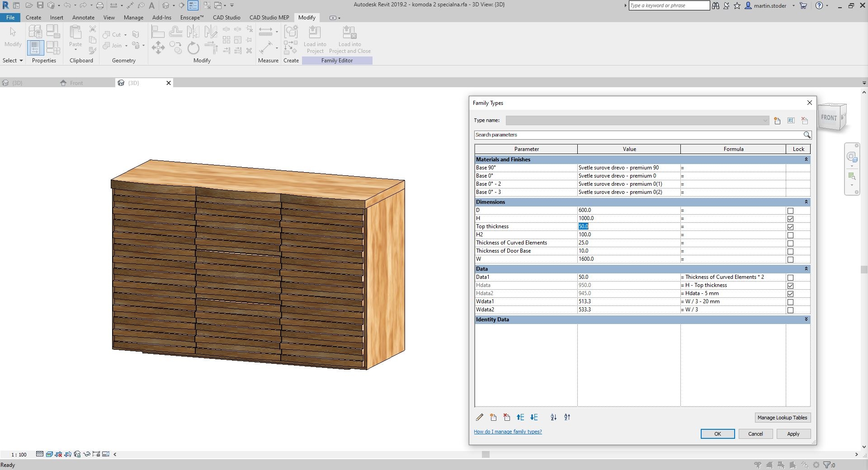This screenshot has width=868, height=470.
Task: Open the Front view tab
Action: coord(76,83)
